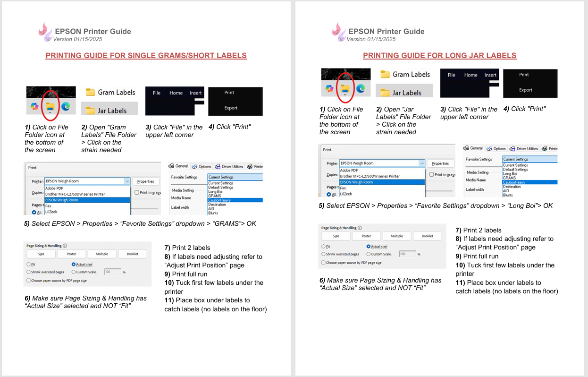Enable Choose paper source checkbox on Single Grams page
The width and height of the screenshot is (588, 377).
(28, 281)
